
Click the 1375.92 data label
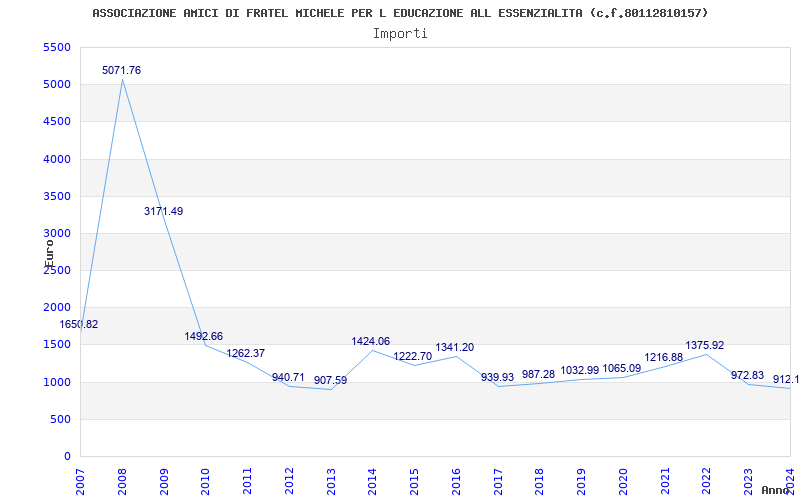tap(705, 346)
